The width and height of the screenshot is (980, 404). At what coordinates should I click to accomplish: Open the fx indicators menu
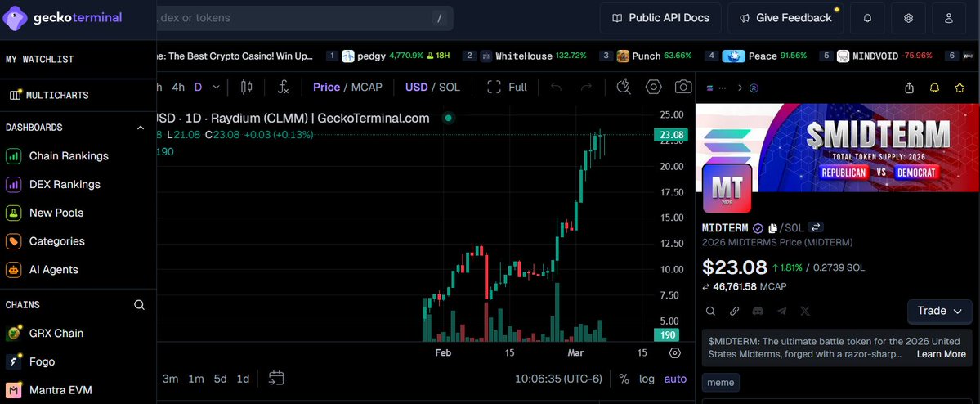283,87
